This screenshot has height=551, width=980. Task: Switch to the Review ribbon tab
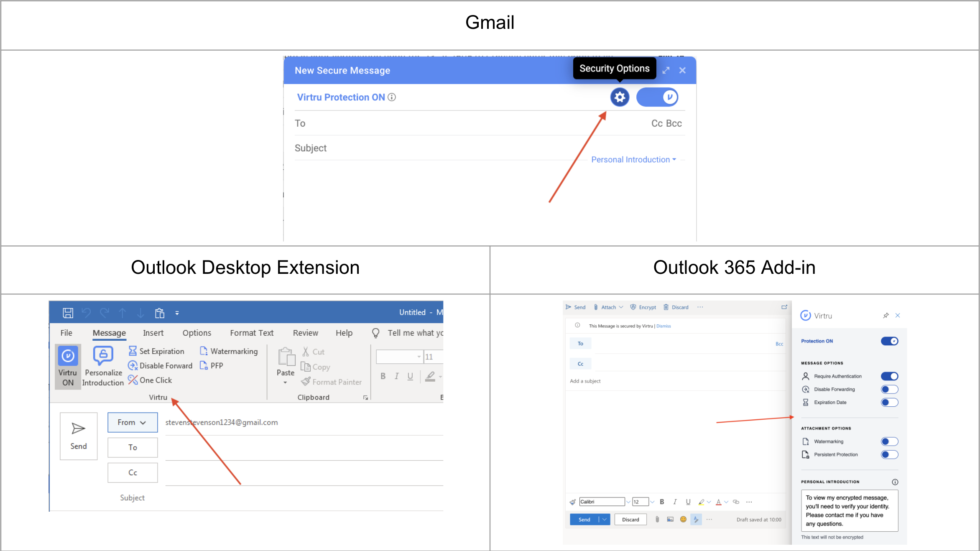coord(305,333)
